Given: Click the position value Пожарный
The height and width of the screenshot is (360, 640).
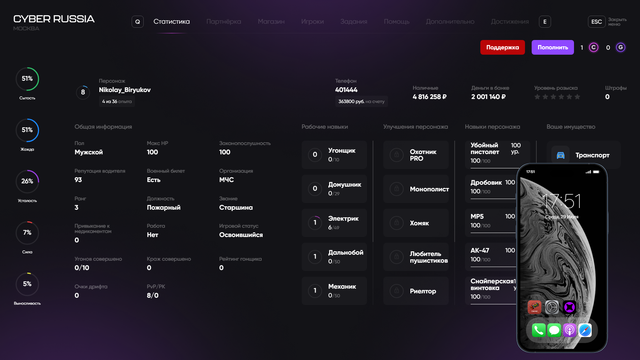Looking at the screenshot, I should point(164,208).
